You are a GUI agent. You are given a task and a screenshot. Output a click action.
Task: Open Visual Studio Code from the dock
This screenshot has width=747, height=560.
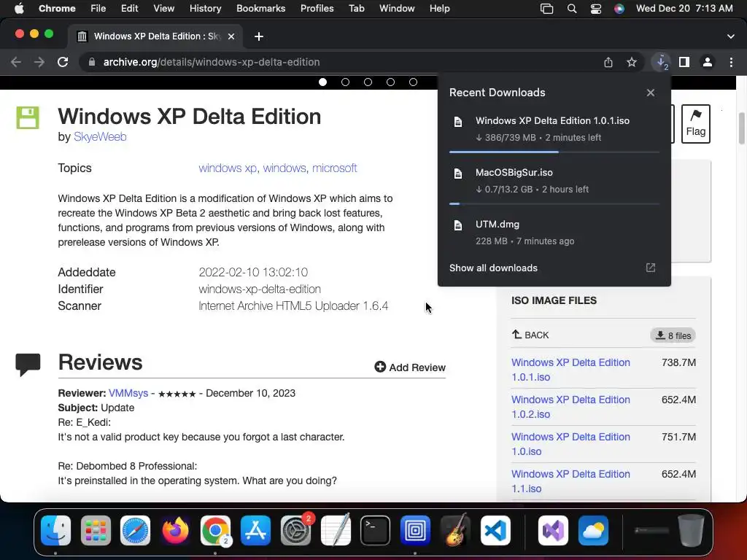point(495,530)
